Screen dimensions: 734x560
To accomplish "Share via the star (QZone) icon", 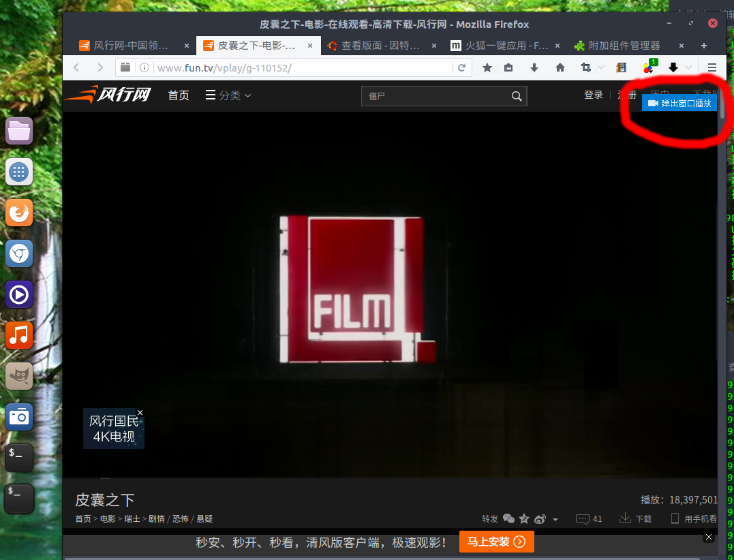I will [524, 518].
